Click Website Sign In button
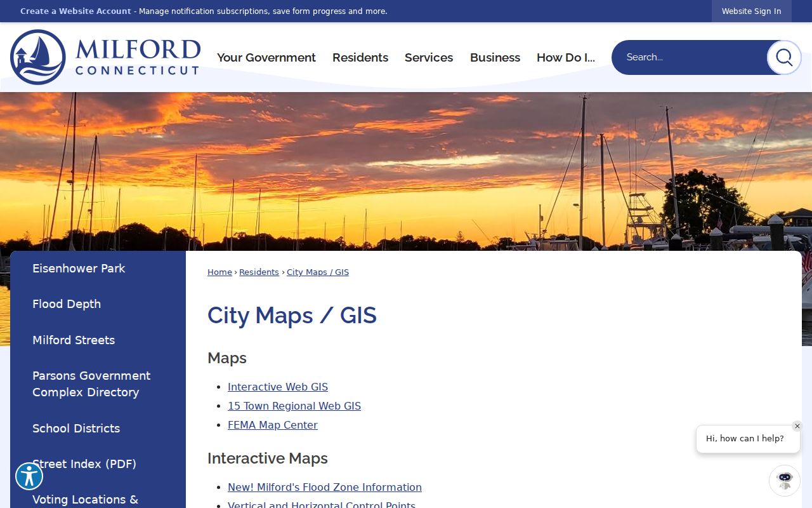Viewport: 812px width, 508px height. [x=752, y=11]
